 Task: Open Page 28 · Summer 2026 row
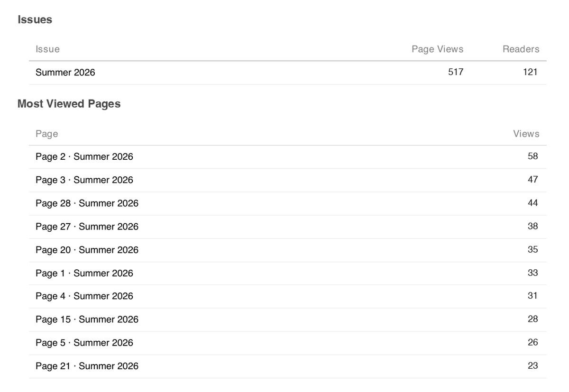287,203
